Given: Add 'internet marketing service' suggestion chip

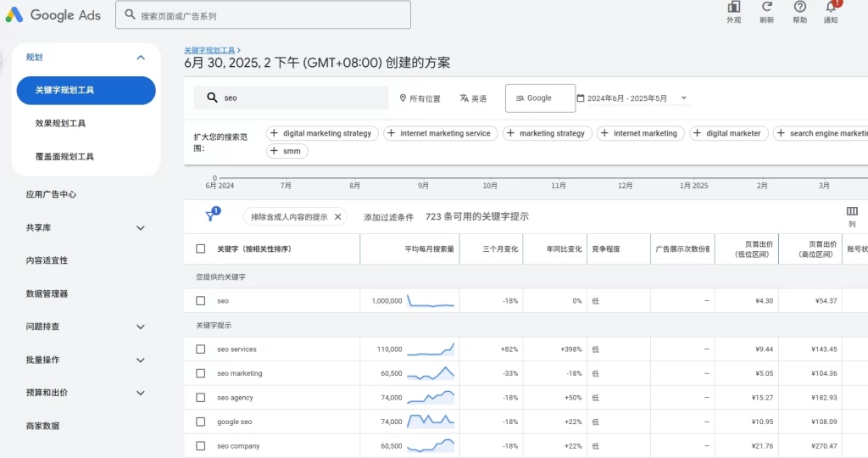Looking at the screenshot, I should (x=441, y=133).
